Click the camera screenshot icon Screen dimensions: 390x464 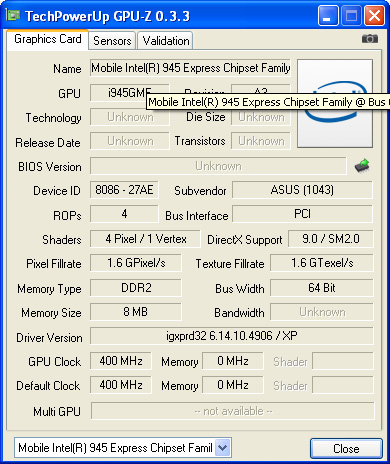coord(370,39)
